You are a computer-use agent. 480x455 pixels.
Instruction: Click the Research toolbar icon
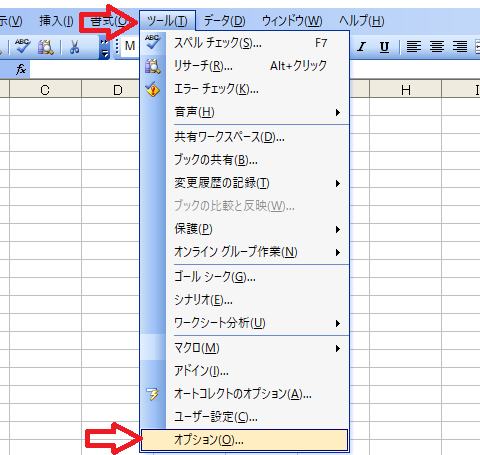coord(45,47)
